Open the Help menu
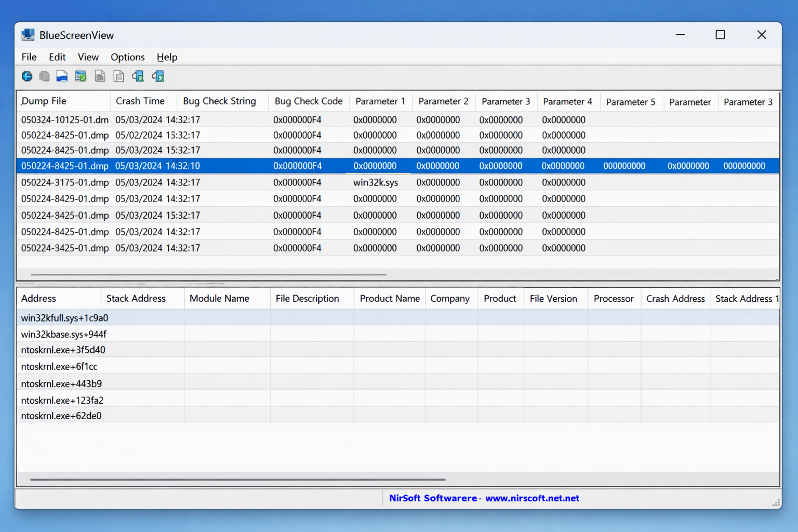This screenshot has width=798, height=532. [167, 57]
